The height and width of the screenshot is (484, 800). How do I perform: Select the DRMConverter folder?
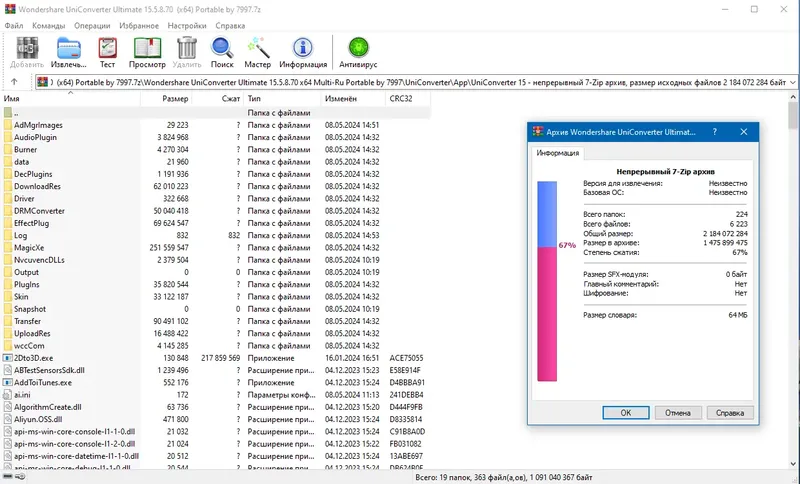(39, 211)
